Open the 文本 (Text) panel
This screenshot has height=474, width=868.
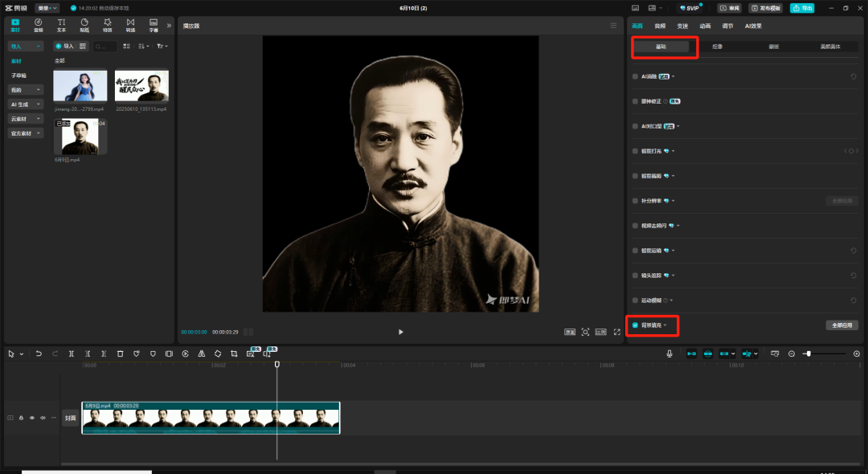(61, 24)
